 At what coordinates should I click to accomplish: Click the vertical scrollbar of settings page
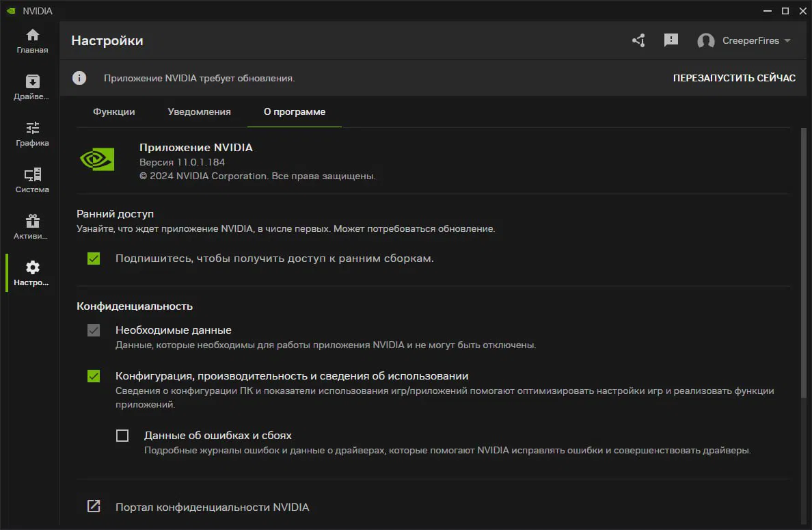804,263
